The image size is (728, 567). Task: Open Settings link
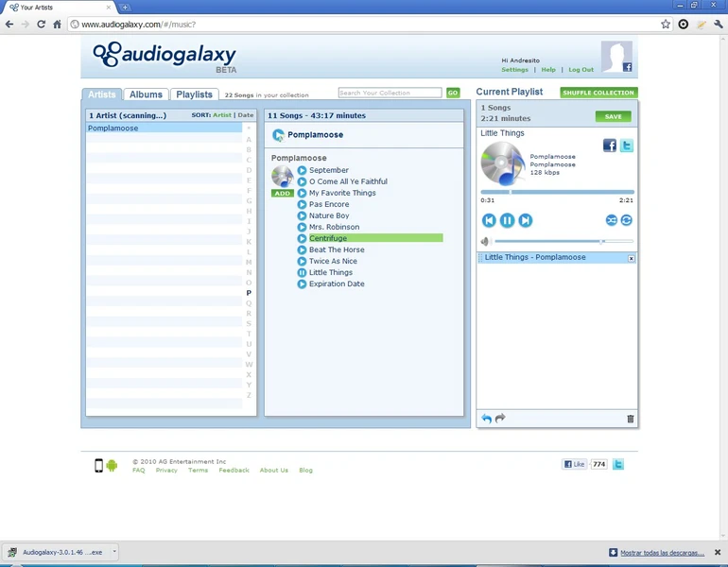click(514, 70)
